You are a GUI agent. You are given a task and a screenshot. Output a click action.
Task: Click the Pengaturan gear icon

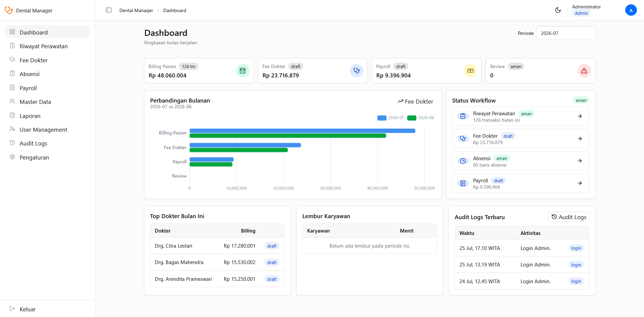12,157
